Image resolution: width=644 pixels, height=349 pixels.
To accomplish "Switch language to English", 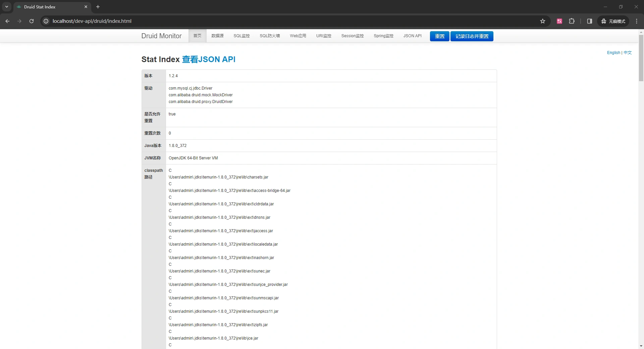I will [613, 53].
